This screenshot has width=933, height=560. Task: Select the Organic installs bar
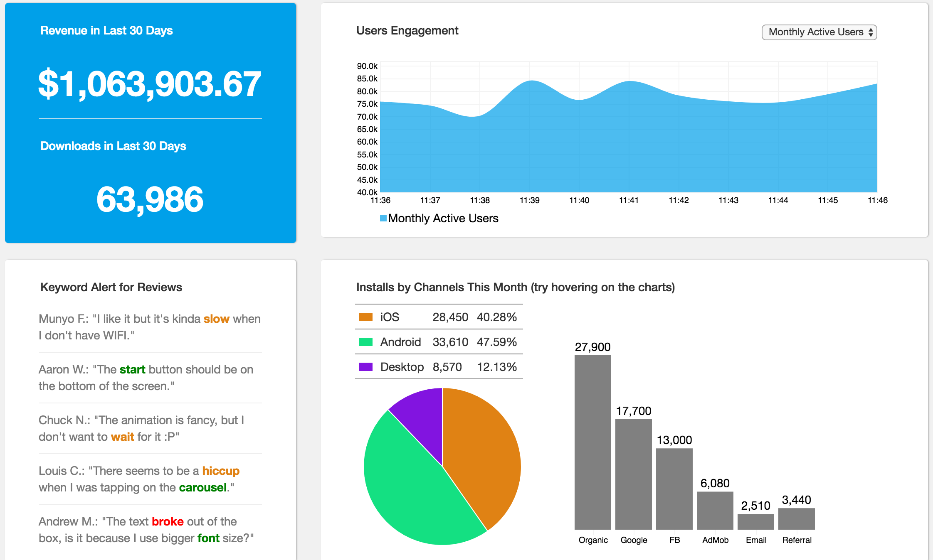(x=593, y=442)
